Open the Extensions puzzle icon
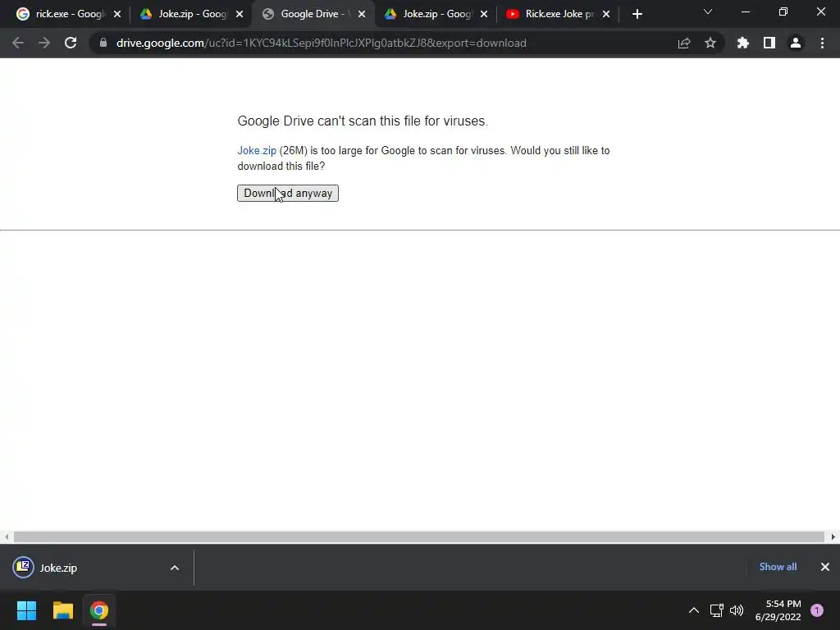Viewport: 840px width, 630px height. coord(743,43)
